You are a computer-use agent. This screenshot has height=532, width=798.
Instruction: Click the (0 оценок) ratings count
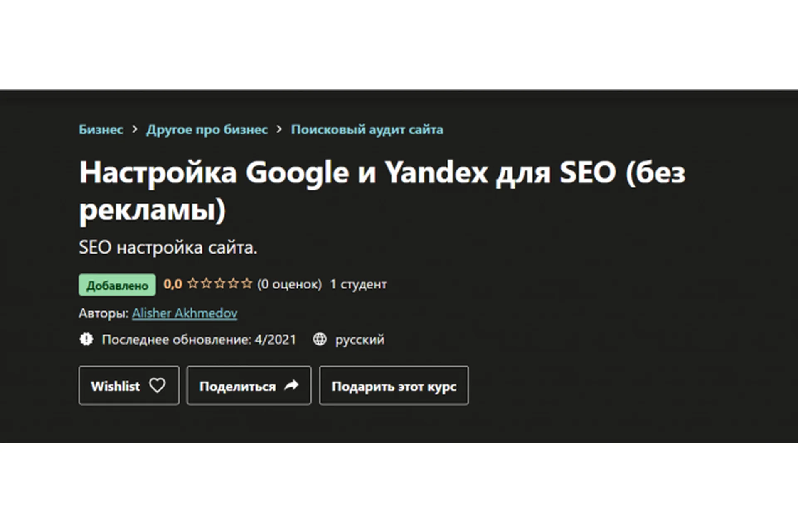[x=289, y=284]
